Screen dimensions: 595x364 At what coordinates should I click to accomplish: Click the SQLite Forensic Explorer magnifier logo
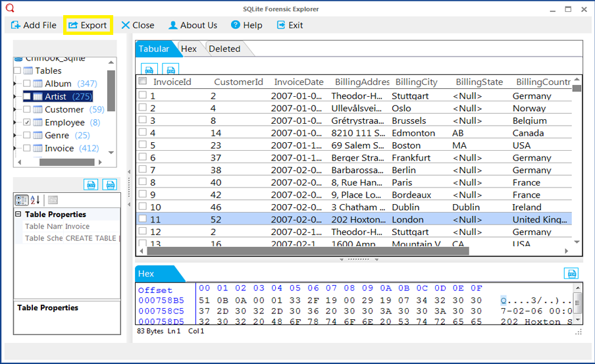click(x=10, y=8)
